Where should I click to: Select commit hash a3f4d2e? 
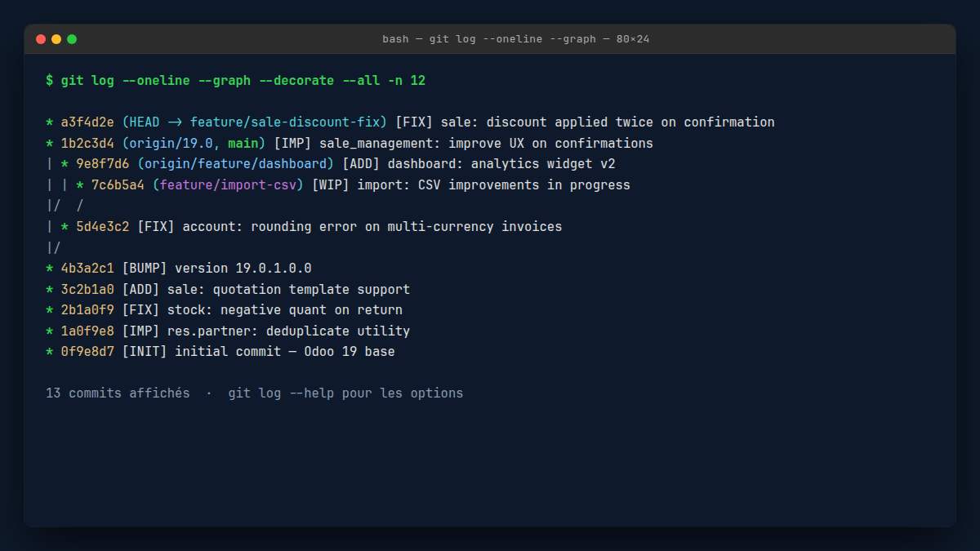pos(87,122)
